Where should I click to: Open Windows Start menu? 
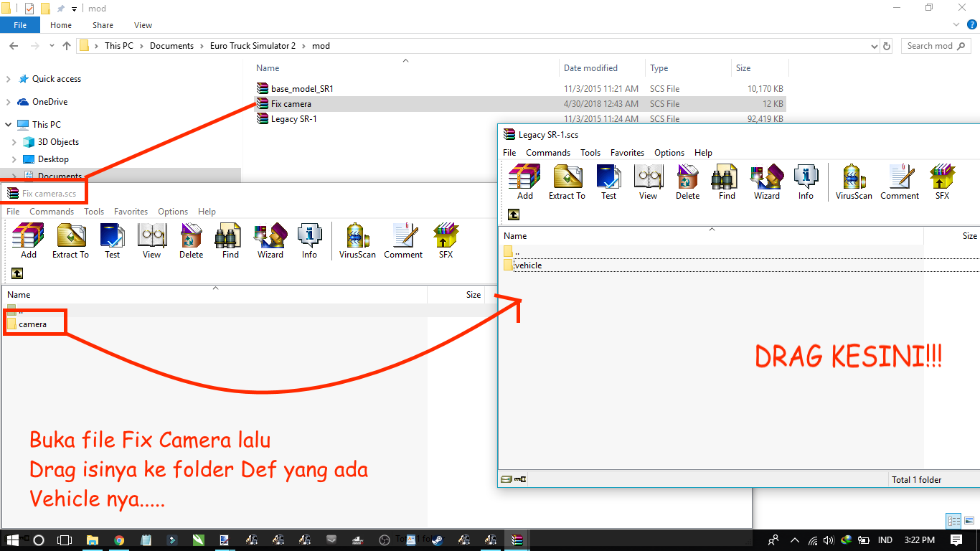(12, 540)
